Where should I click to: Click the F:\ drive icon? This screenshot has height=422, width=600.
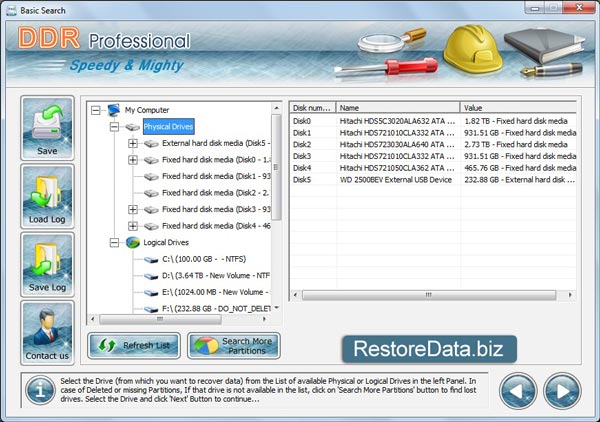[151, 309]
